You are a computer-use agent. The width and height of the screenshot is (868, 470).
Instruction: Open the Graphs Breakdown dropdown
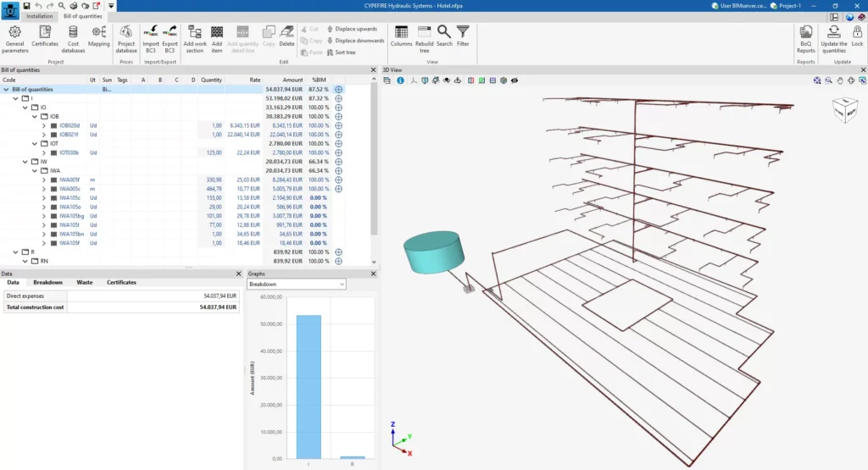[296, 285]
